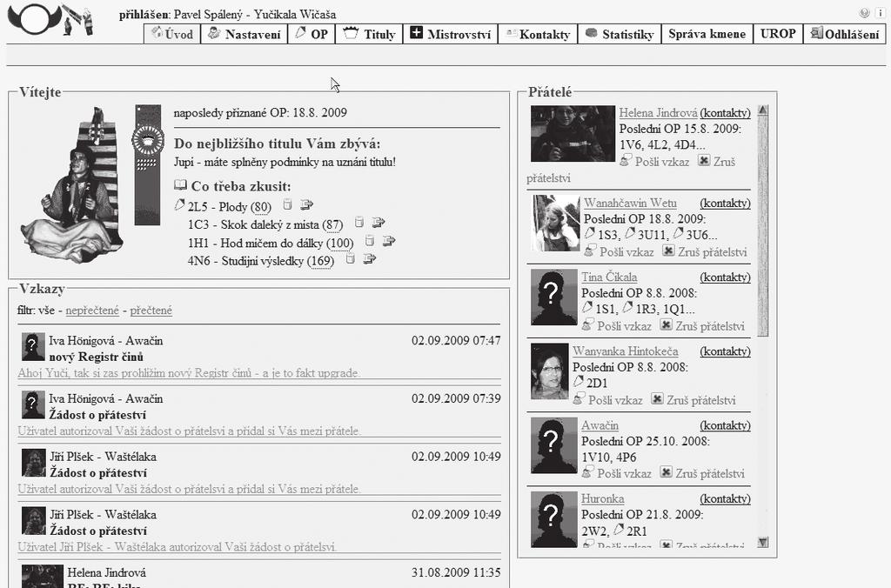The image size is (891, 588).
Task: Click the arrow icon for 4N6 Studijní výsledky
Action: point(369,259)
